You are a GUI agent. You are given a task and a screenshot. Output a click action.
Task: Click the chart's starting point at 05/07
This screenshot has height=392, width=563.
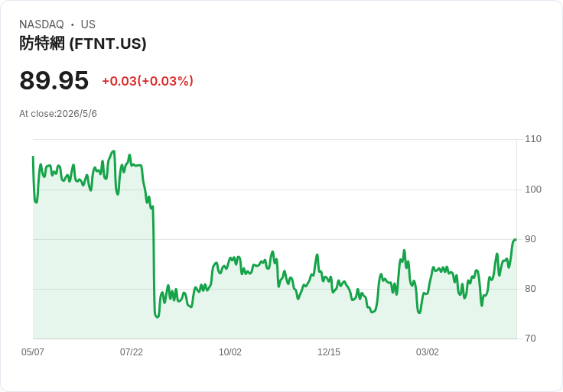click(x=34, y=157)
